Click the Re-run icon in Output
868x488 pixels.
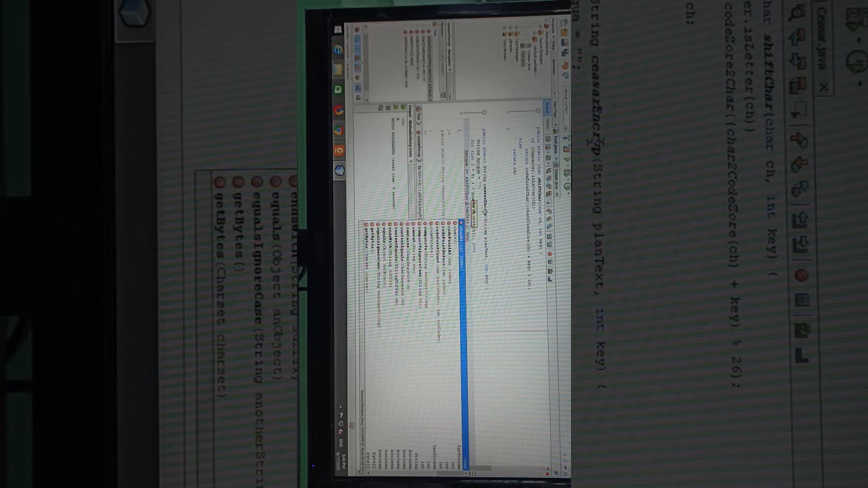tap(403, 108)
